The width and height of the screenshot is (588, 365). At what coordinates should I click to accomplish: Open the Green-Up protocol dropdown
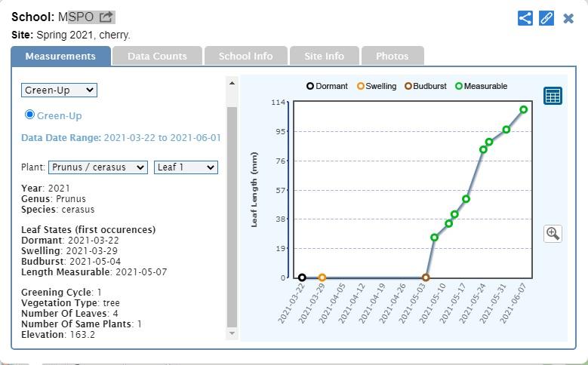(59, 90)
